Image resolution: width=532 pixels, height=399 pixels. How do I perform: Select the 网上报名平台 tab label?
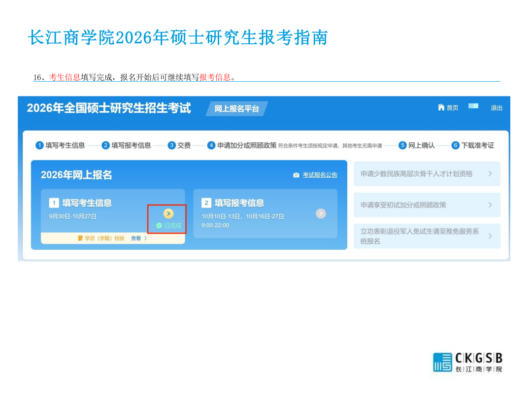tap(236, 109)
